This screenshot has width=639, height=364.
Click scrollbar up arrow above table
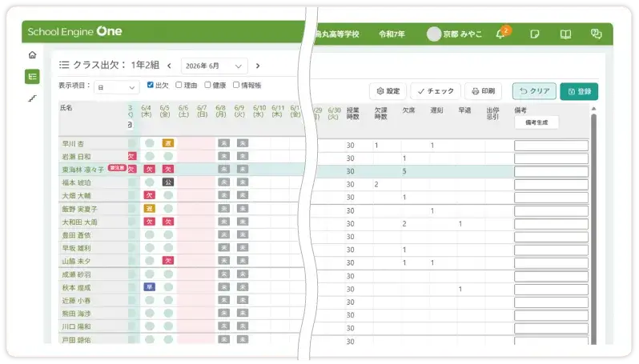pyautogui.click(x=594, y=109)
